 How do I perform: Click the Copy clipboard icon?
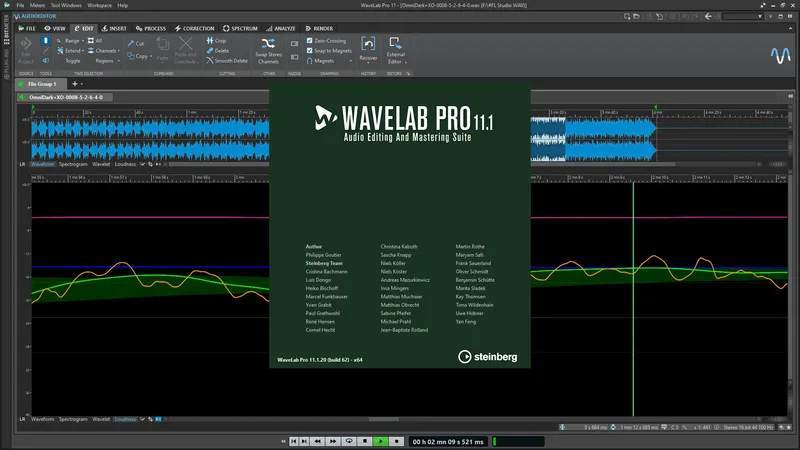[131, 56]
